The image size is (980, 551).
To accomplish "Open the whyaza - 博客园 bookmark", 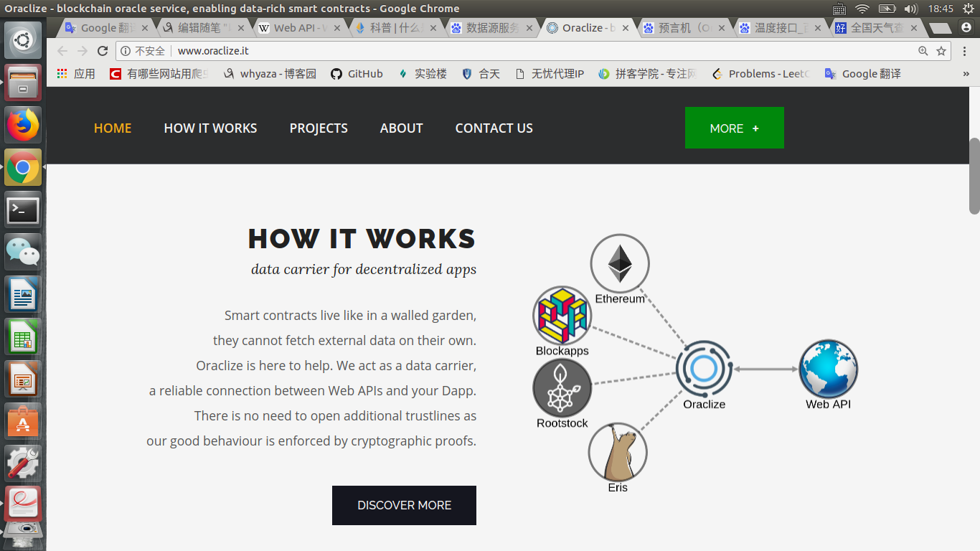I will (270, 74).
